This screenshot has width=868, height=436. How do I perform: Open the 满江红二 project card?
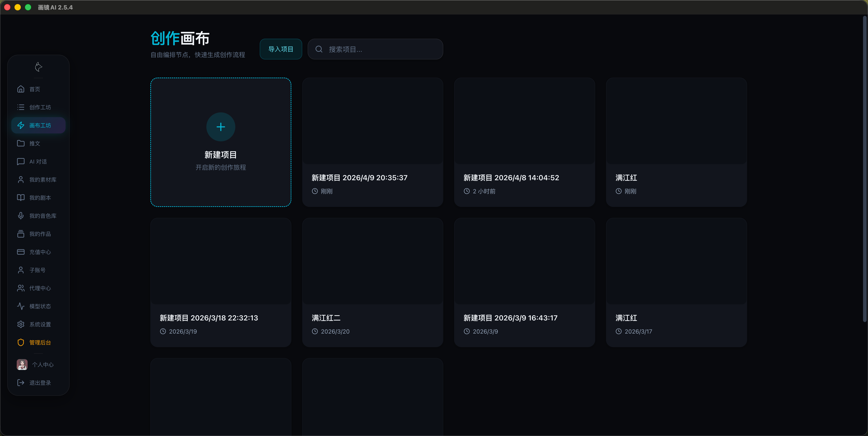click(x=372, y=282)
